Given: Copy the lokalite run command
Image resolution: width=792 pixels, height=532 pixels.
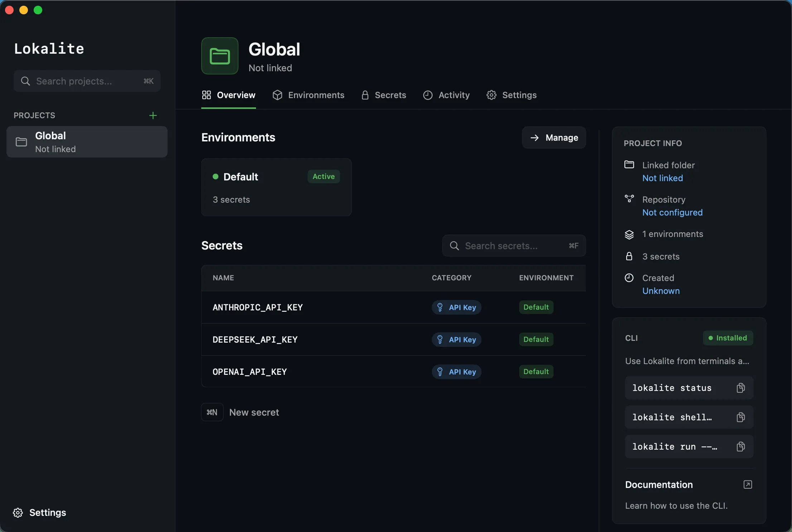Looking at the screenshot, I should [x=740, y=446].
